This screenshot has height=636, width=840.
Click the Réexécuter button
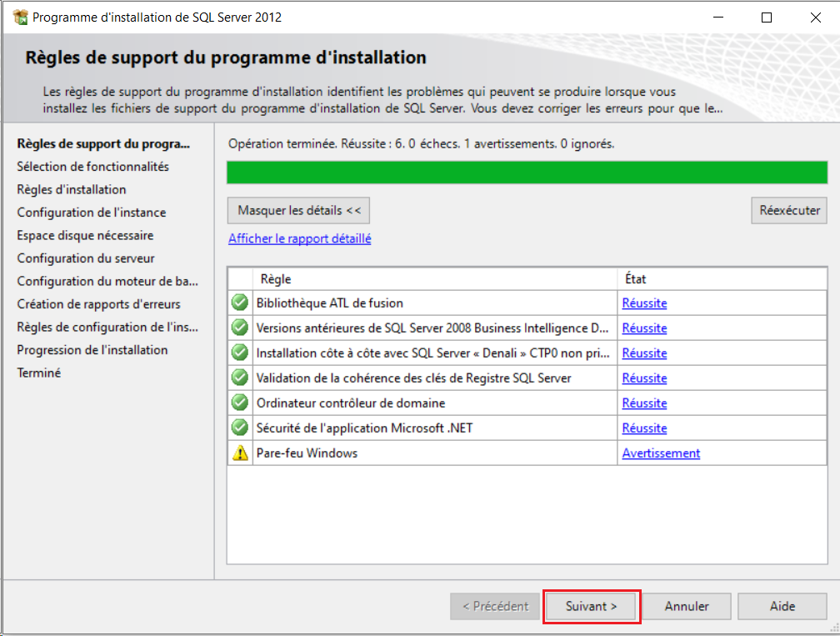(789, 211)
